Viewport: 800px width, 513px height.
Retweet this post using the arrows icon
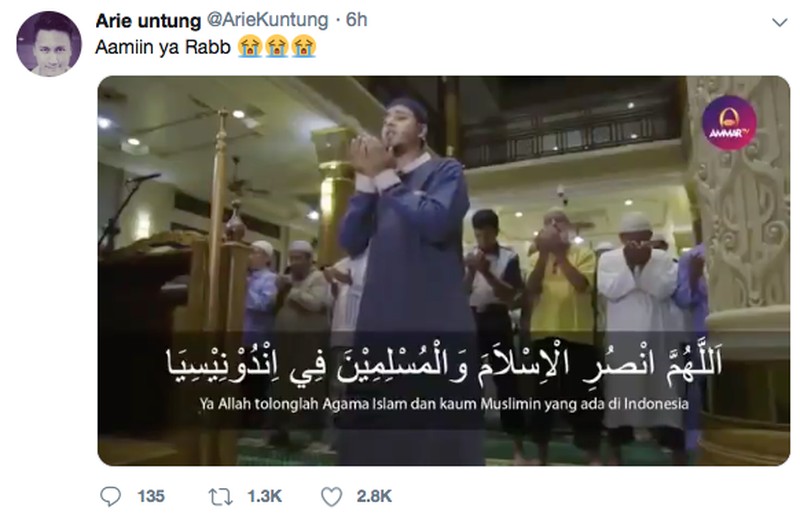tap(220, 497)
